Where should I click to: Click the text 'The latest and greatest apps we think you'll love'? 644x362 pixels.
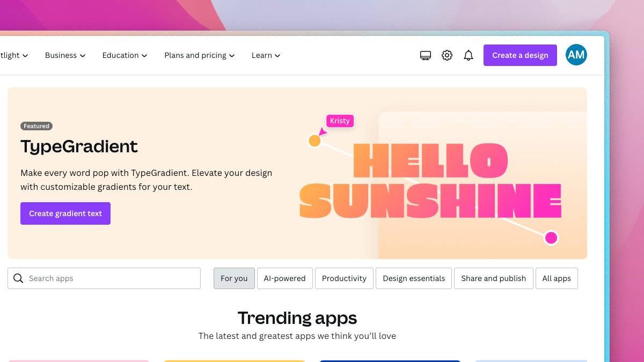[x=297, y=336]
